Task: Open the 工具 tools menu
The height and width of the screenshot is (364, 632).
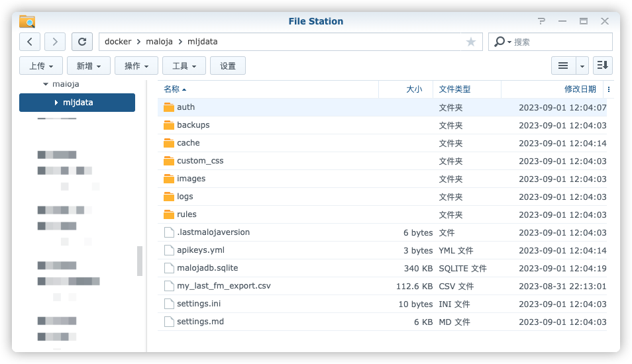Action: click(x=184, y=66)
